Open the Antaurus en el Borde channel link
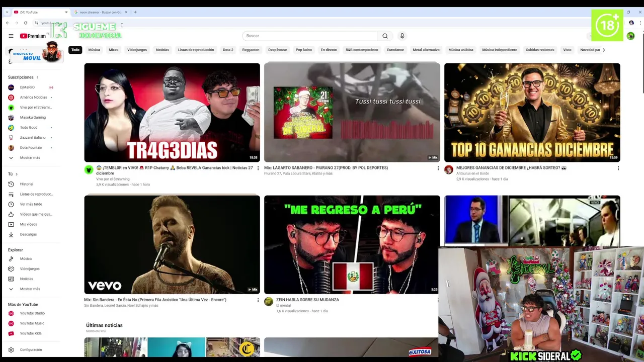The width and height of the screenshot is (644, 362). [472, 173]
